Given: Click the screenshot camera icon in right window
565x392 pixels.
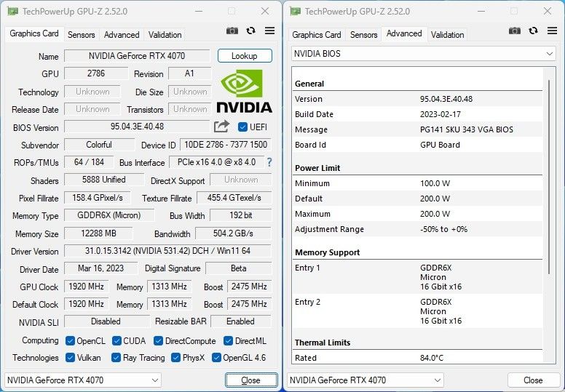Looking at the screenshot, I should click(515, 31).
